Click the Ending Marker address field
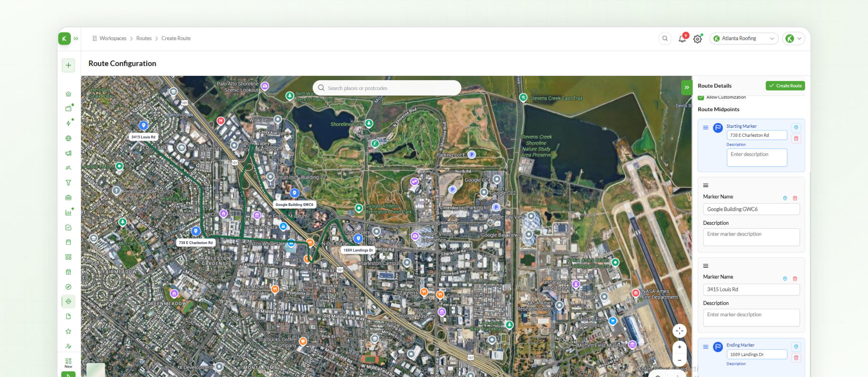The image size is (868, 377). tap(757, 354)
